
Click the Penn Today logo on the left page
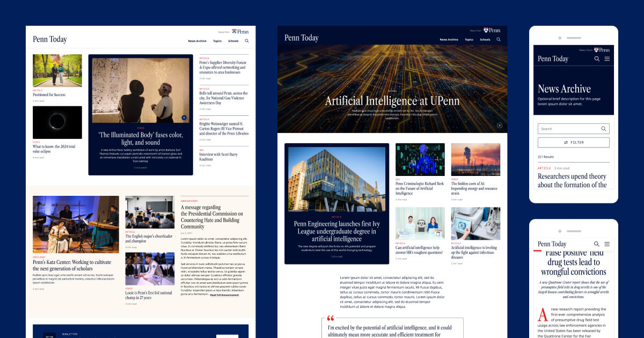[50, 39]
